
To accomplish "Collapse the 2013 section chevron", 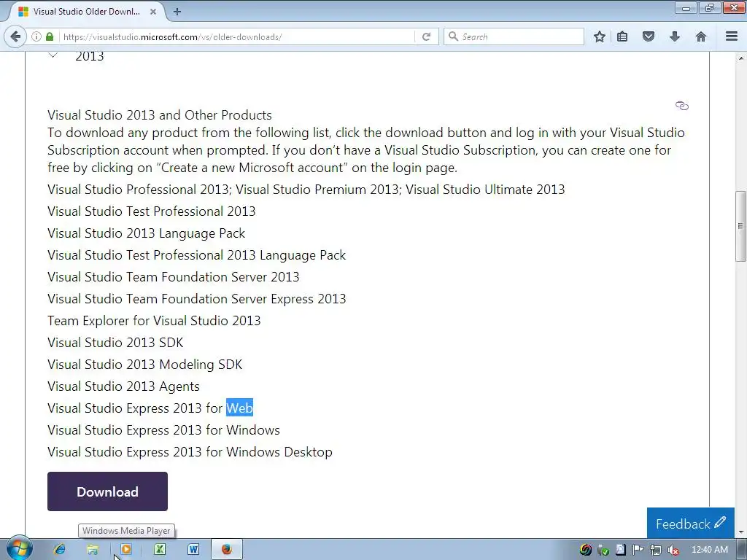I will tap(53, 55).
